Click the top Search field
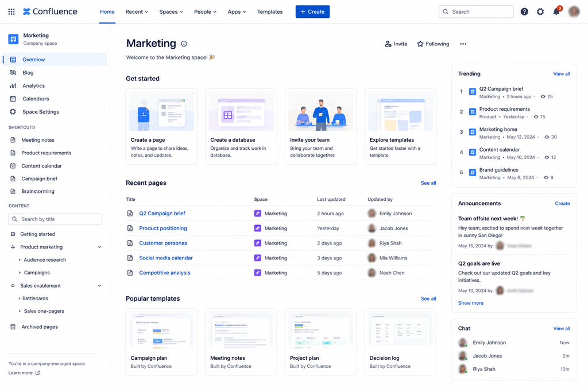The height and width of the screenshot is (392, 588). 476,11
